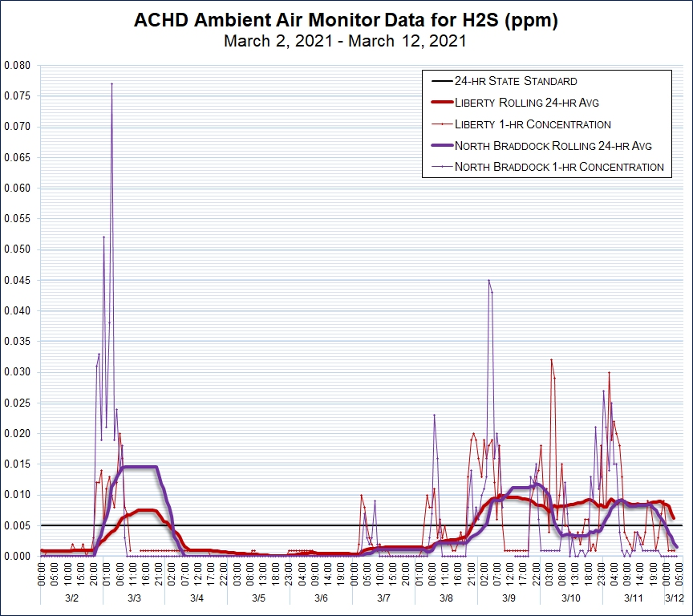Click the 3/2 date label on x-axis
This screenshot has width=693, height=616.
71,599
